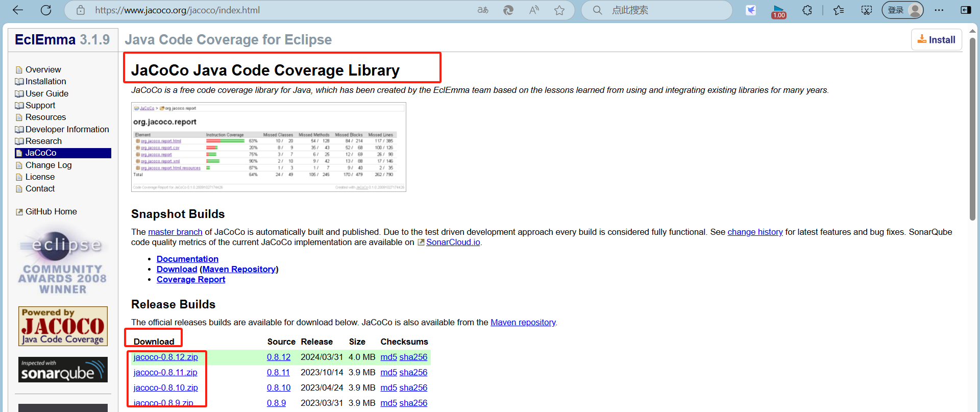Open the blue bird extension icon
980x412 pixels.
[751, 10]
